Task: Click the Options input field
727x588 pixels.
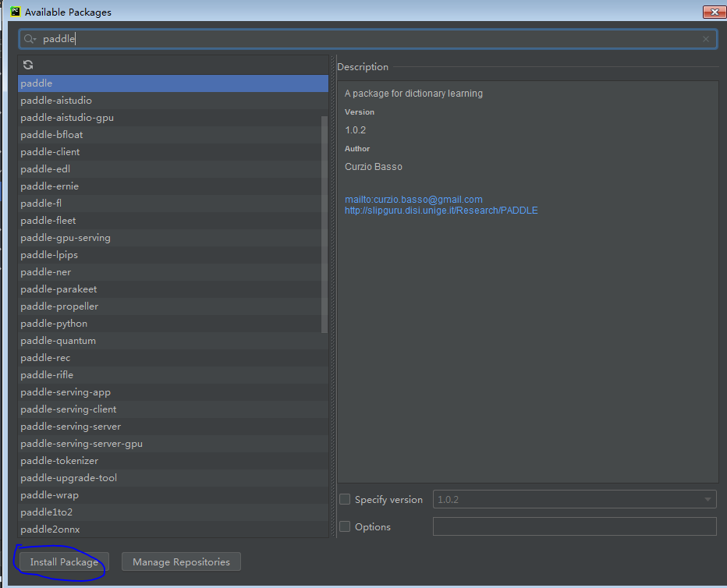Action: (x=575, y=526)
